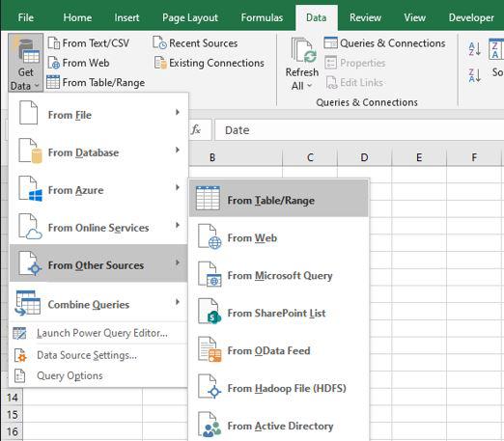
Task: Open the Get Data dropdown button
Action: [x=25, y=63]
